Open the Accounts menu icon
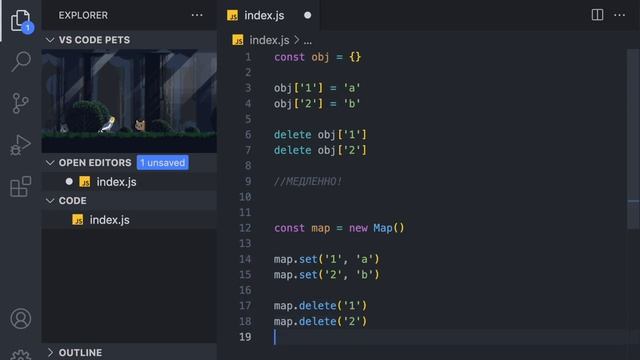Viewport: 640px width, 360px height. coord(21,319)
